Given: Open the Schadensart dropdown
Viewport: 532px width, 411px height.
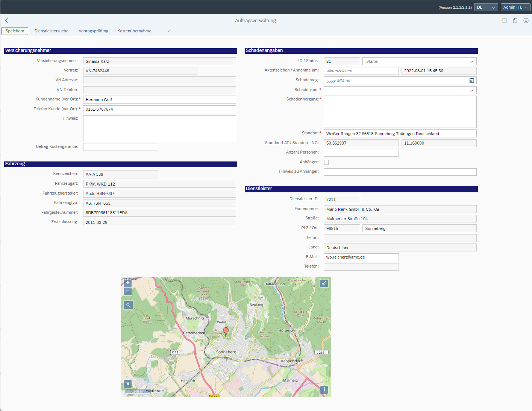Looking at the screenshot, I should pos(472,90).
